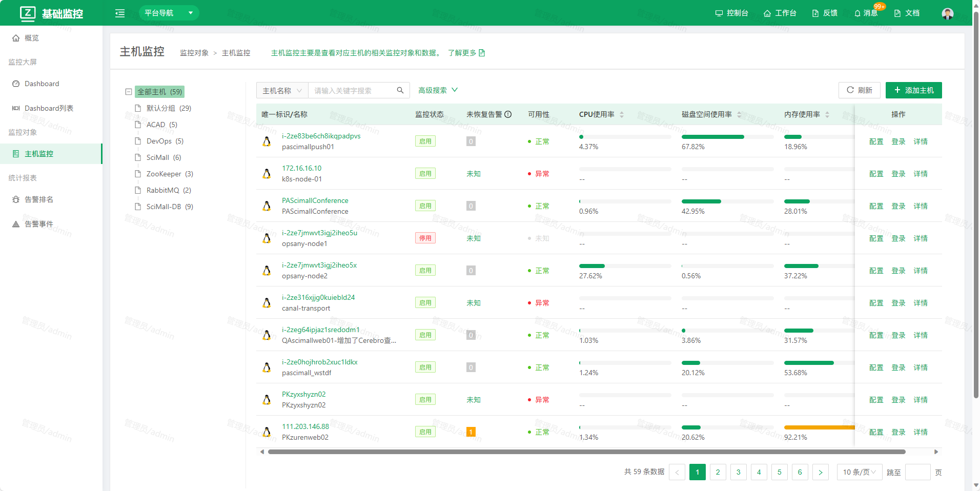Image resolution: width=980 pixels, height=491 pixels.
Task: Select ZooKeeper (3) group
Action: tap(170, 174)
